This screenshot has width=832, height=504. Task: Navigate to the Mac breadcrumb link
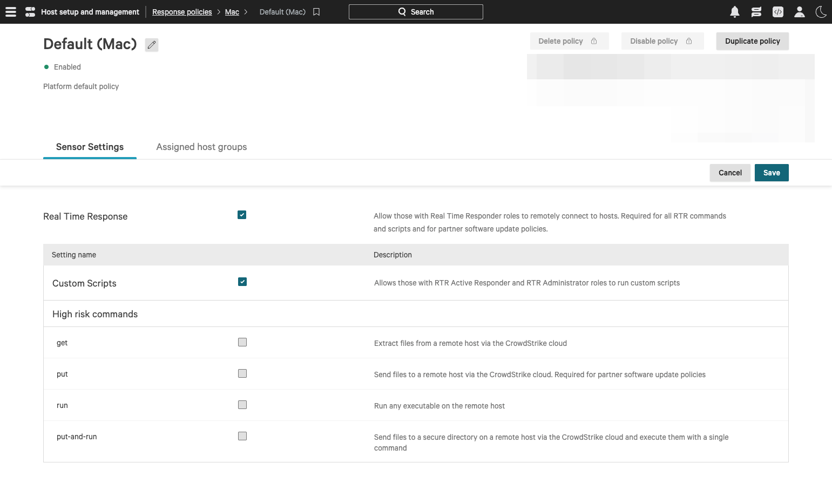tap(232, 12)
